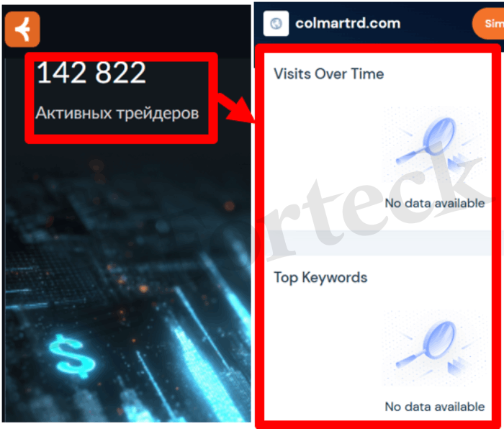Click the orange airplane logo icon
504x429 pixels.
pyautogui.click(x=22, y=30)
